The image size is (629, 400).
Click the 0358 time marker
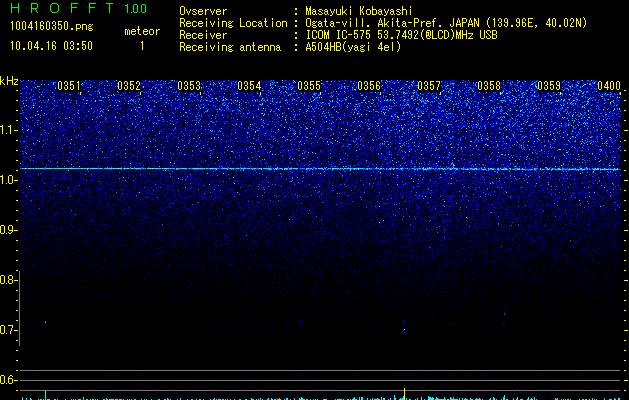pos(489,86)
